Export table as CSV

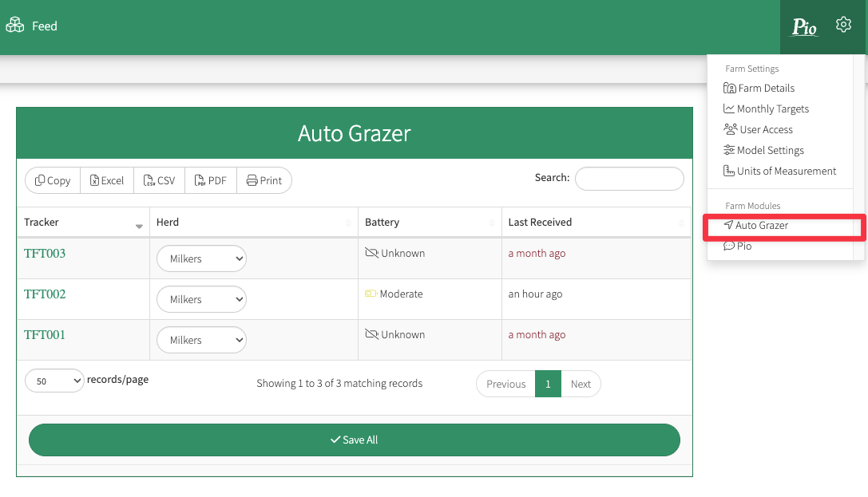pyautogui.click(x=160, y=180)
